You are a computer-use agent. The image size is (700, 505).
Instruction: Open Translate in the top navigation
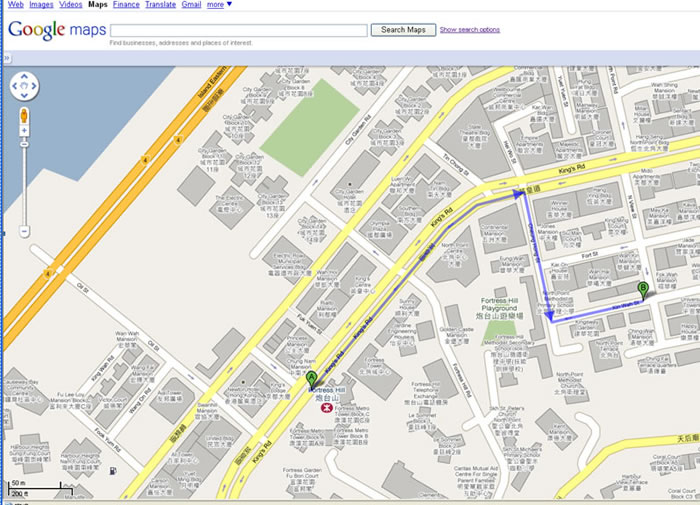pyautogui.click(x=160, y=5)
